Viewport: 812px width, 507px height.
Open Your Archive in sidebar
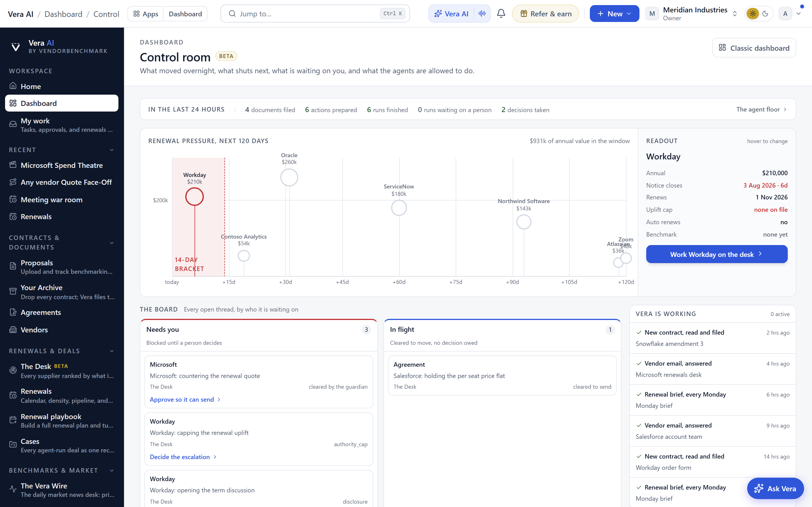(62, 292)
